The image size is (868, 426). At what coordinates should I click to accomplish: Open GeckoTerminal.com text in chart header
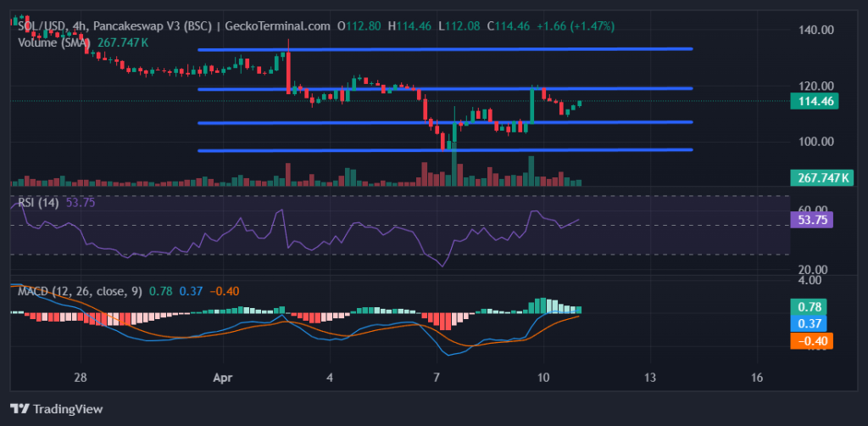point(277,26)
